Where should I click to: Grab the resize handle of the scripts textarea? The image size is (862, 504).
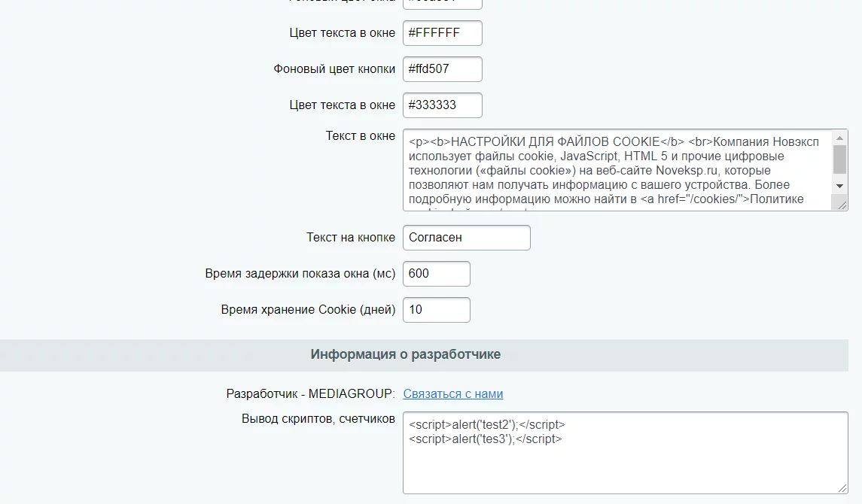pyautogui.click(x=843, y=488)
